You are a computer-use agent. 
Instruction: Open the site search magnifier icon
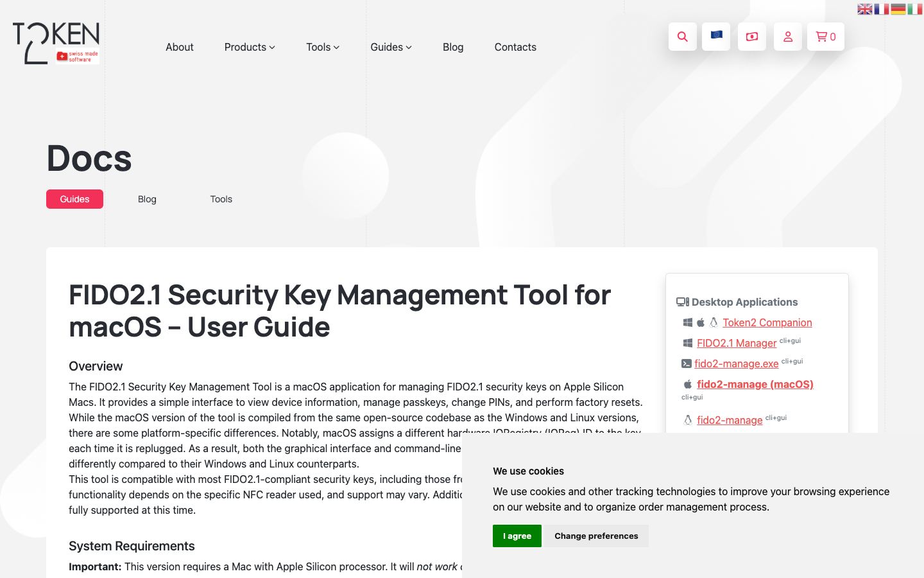683,37
